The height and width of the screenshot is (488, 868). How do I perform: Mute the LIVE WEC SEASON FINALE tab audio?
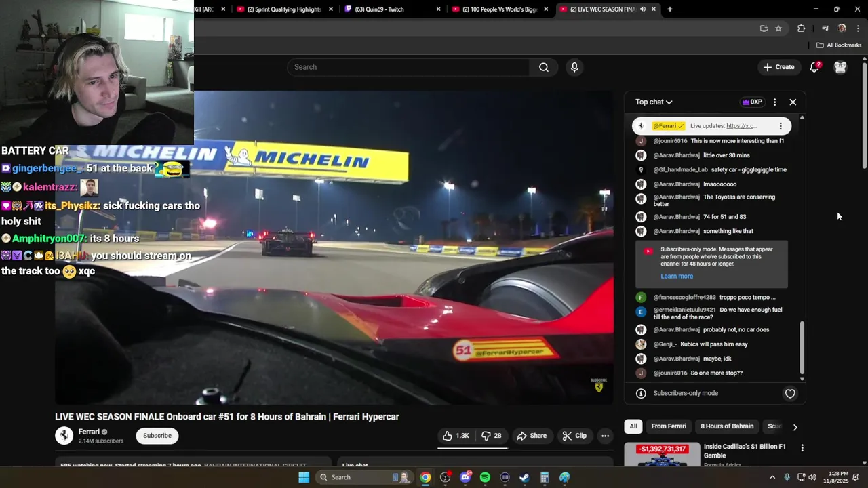642,9
